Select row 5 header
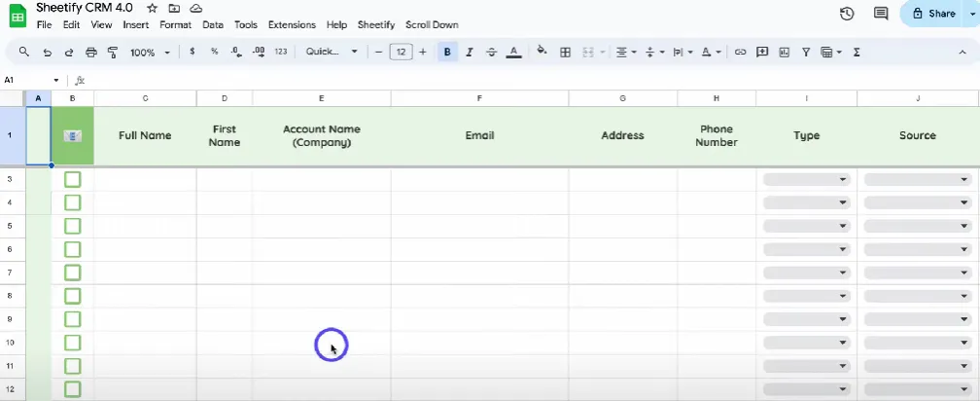This screenshot has width=980, height=401. 12,226
